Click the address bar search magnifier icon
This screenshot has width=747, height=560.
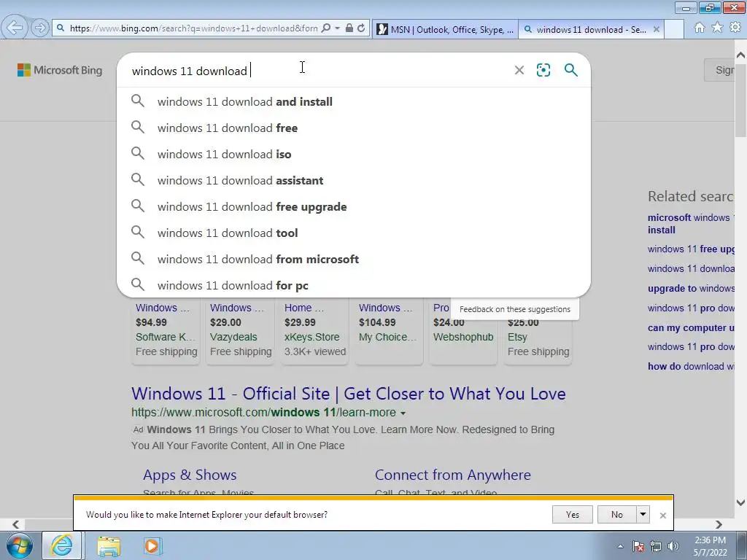tap(326, 28)
